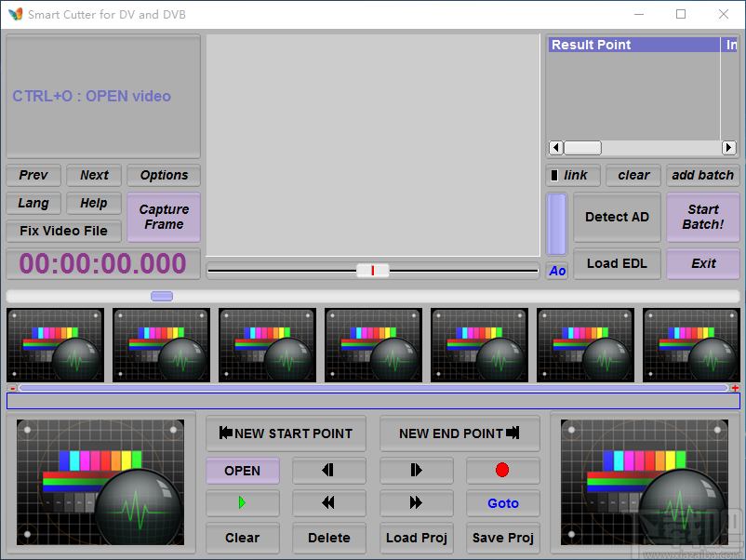
Task: Click the Clear button near Delete
Action: pos(242,538)
